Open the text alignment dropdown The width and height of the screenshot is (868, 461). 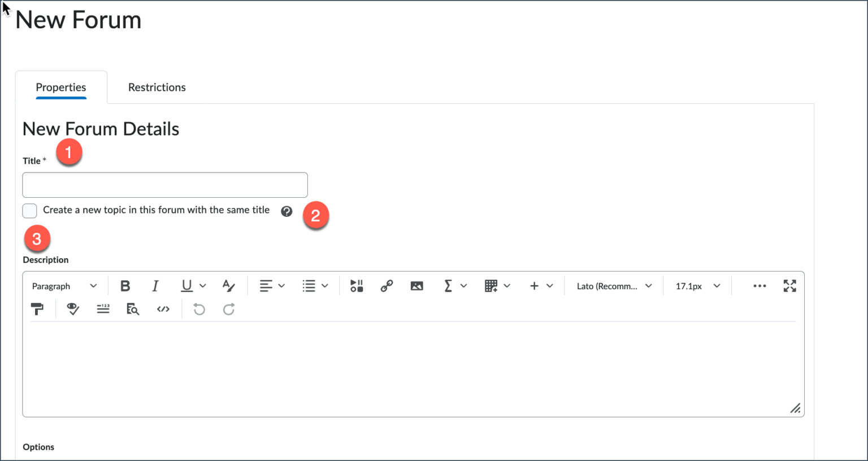272,286
